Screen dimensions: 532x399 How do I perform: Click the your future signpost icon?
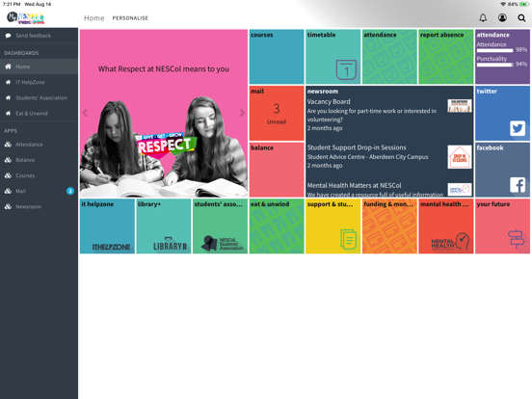click(516, 238)
